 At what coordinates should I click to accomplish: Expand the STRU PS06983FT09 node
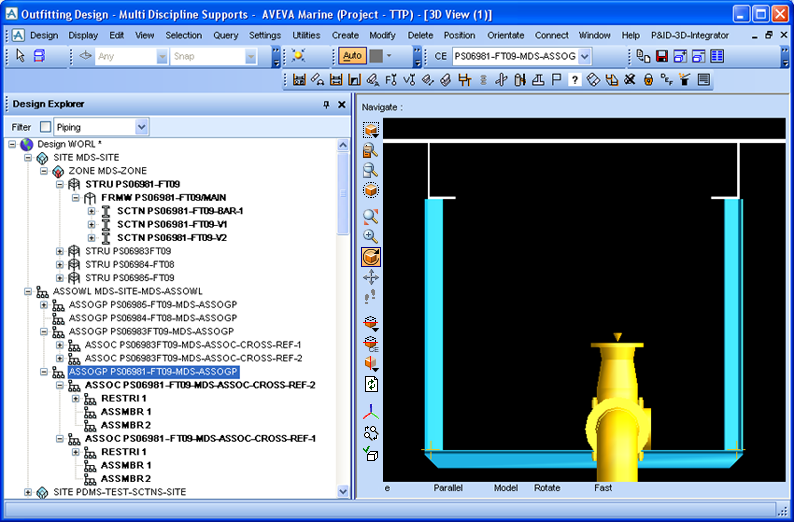[59, 251]
